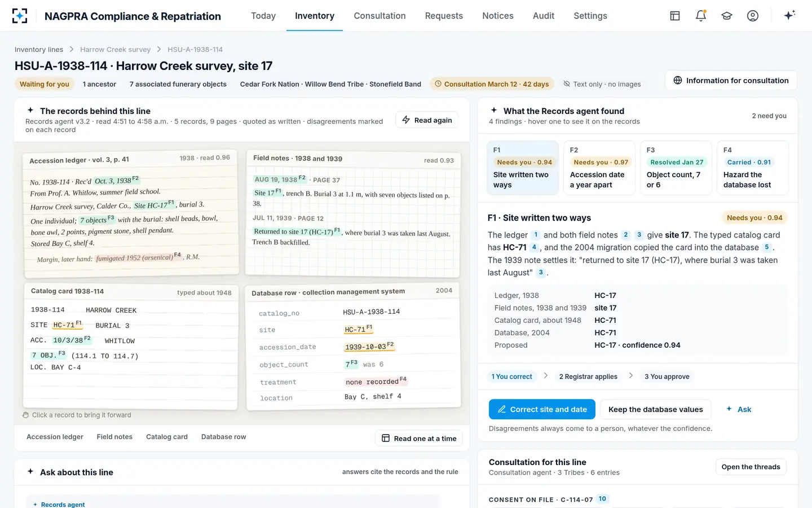Image resolution: width=812 pixels, height=508 pixels.
Task: Click the clock Consultation March 12 chip
Action: coord(492,84)
